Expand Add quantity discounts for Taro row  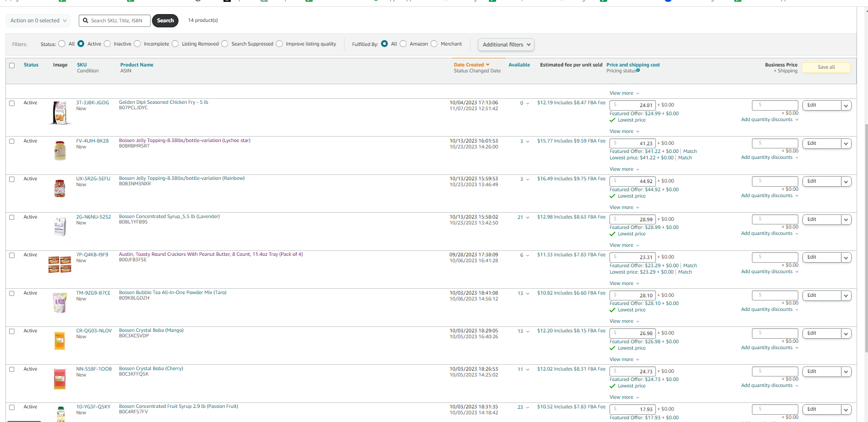(770, 310)
